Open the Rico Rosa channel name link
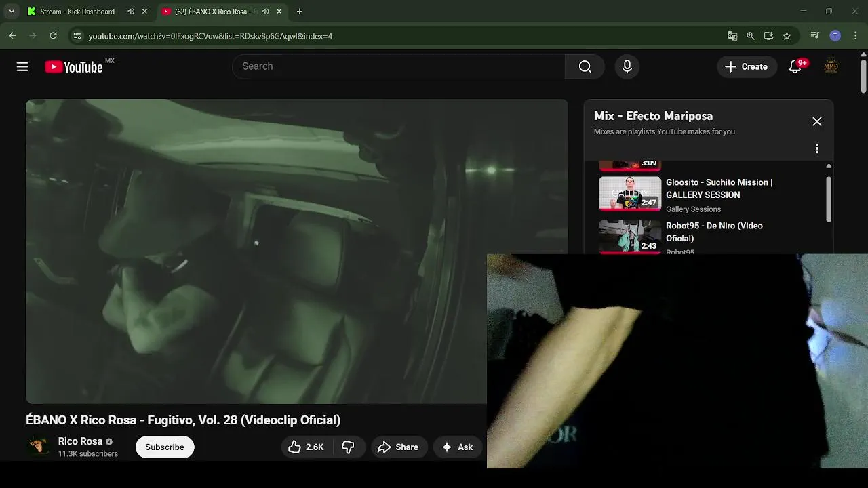Screen dimensions: 868x488 80,441
